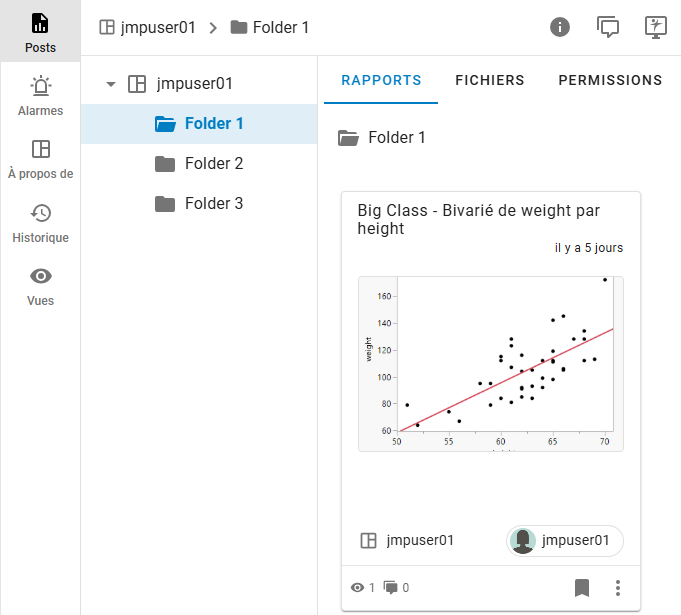Click the report comments count icon
Viewport: 681px width, 615px height.
(393, 588)
